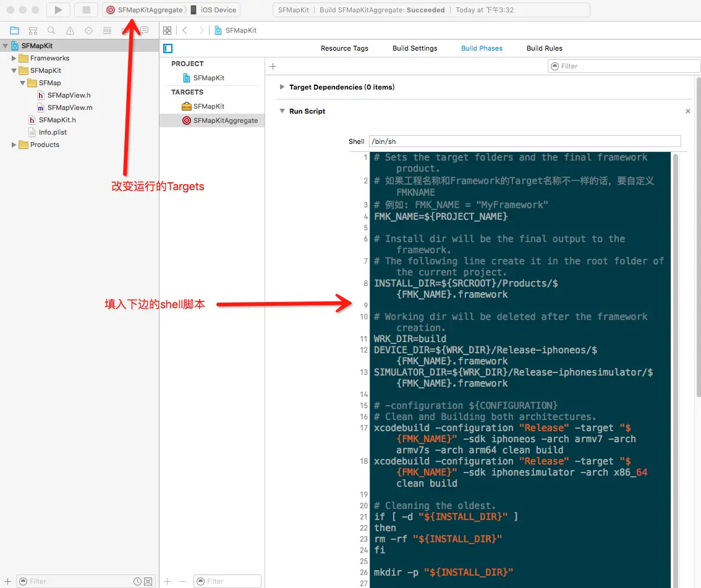701x588 pixels.
Task: Toggle source-control status filter icon
Action: pos(148,581)
